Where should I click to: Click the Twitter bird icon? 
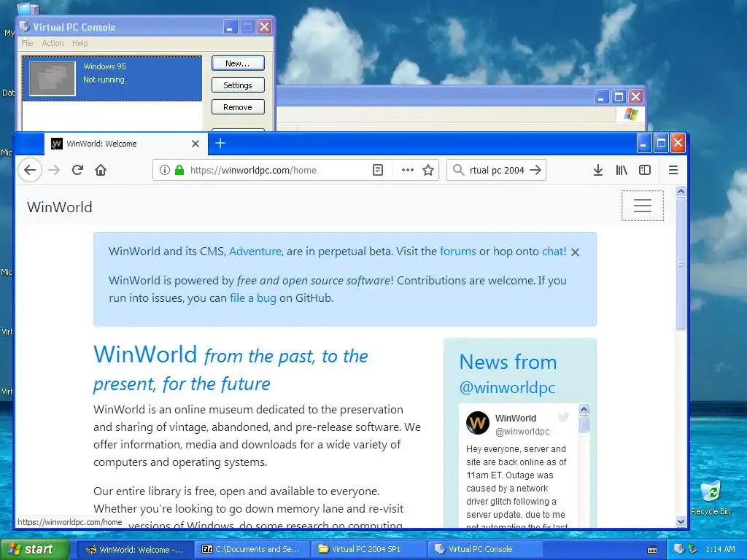coord(564,418)
